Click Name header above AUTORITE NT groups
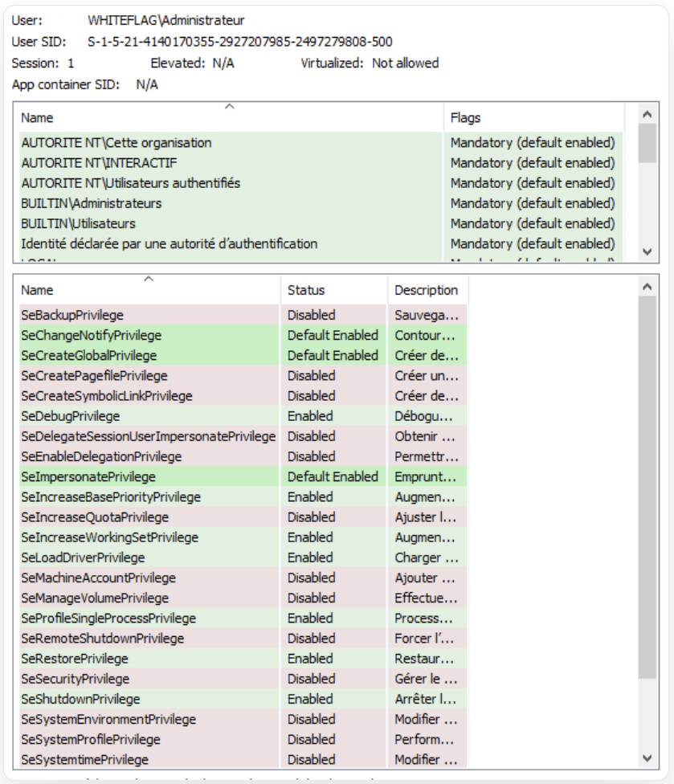Image resolution: width=674 pixels, height=784 pixels. [37, 118]
